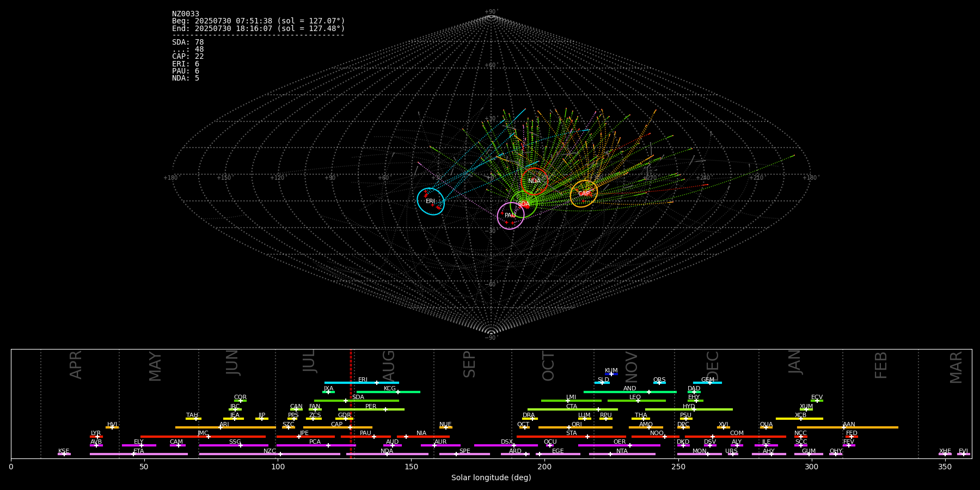Select the LMI shower bar label
The width and height of the screenshot is (980, 490).
(571, 397)
